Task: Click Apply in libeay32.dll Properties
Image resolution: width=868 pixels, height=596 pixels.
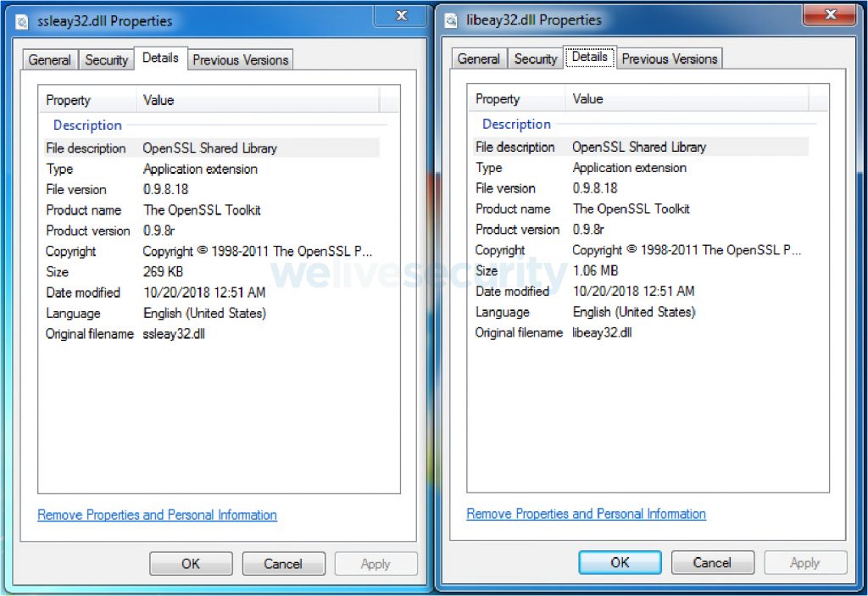Action: click(805, 563)
